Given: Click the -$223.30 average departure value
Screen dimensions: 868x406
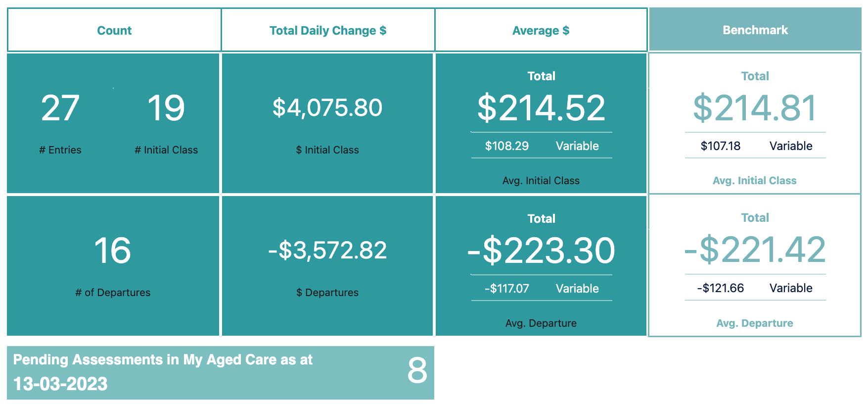Looking at the screenshot, I should pos(541,250).
